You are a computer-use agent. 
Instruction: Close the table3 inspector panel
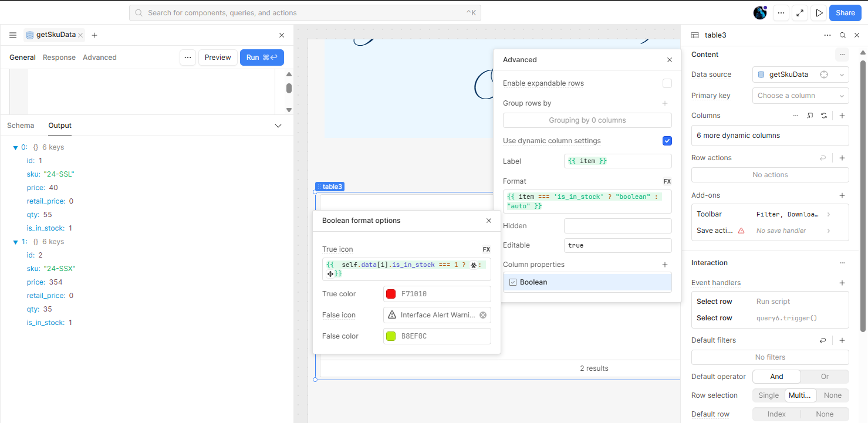coord(857,35)
